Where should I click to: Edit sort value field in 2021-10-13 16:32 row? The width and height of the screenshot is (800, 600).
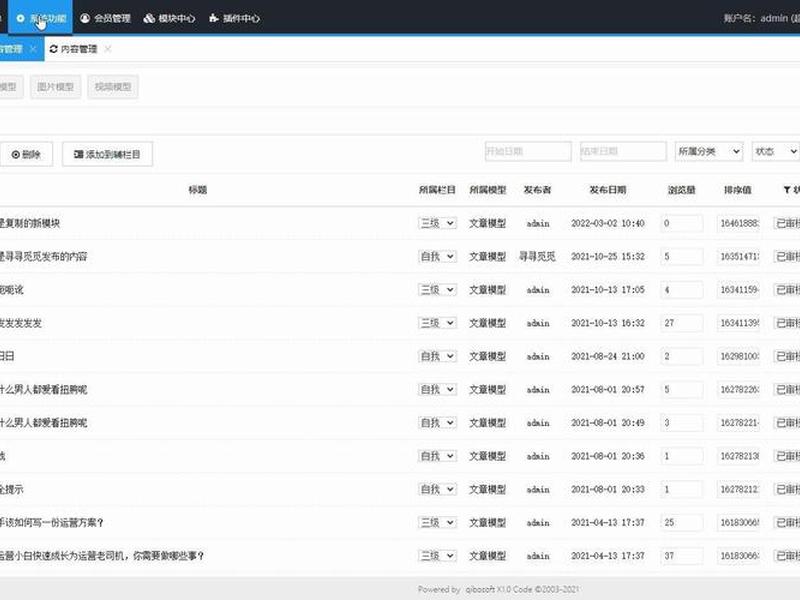tap(738, 322)
